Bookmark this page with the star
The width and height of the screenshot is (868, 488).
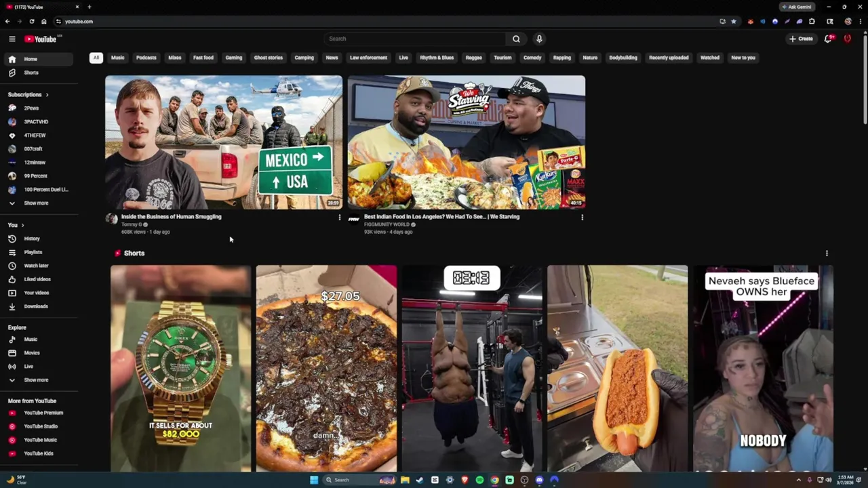(x=733, y=21)
